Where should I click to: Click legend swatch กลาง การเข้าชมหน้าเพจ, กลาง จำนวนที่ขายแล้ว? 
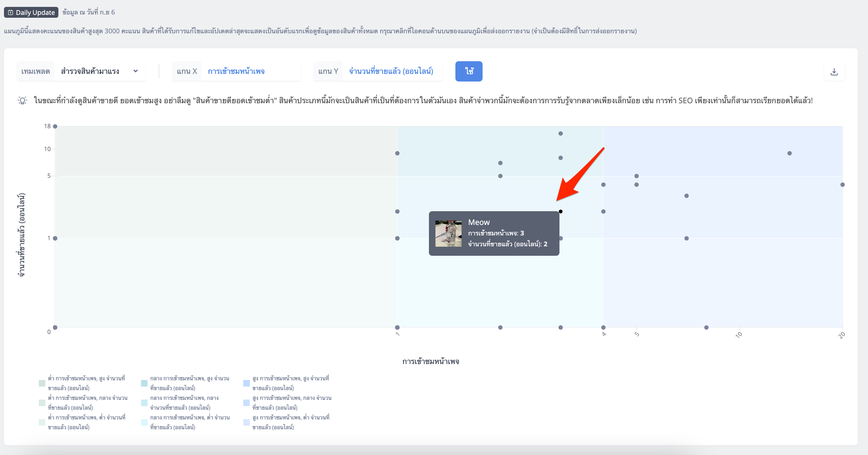coord(144,403)
